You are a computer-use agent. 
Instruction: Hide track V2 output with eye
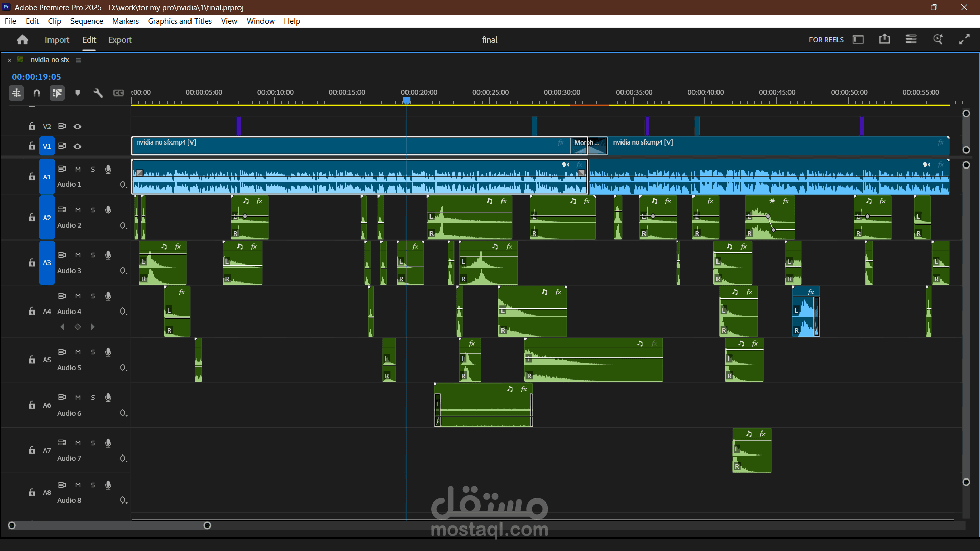(x=78, y=126)
